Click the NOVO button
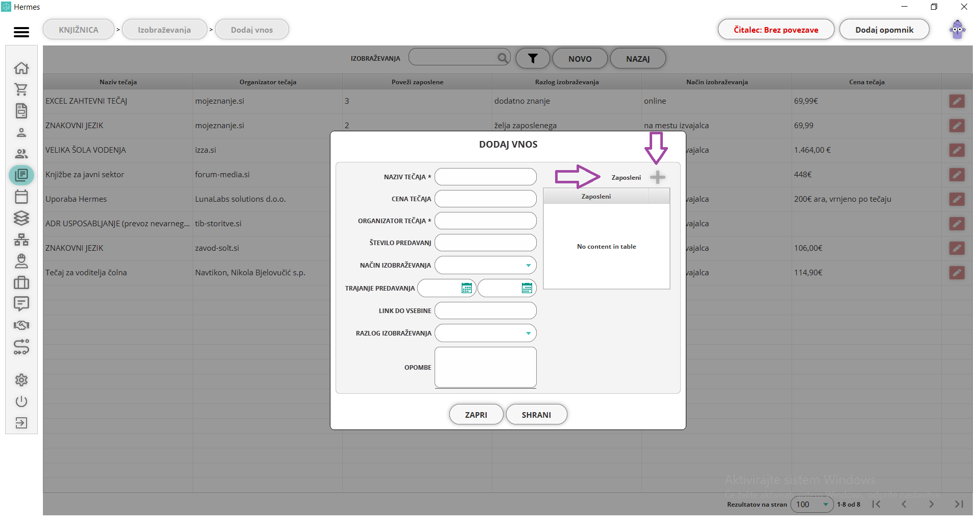Screen dimensions: 980x524 pyautogui.click(x=580, y=59)
